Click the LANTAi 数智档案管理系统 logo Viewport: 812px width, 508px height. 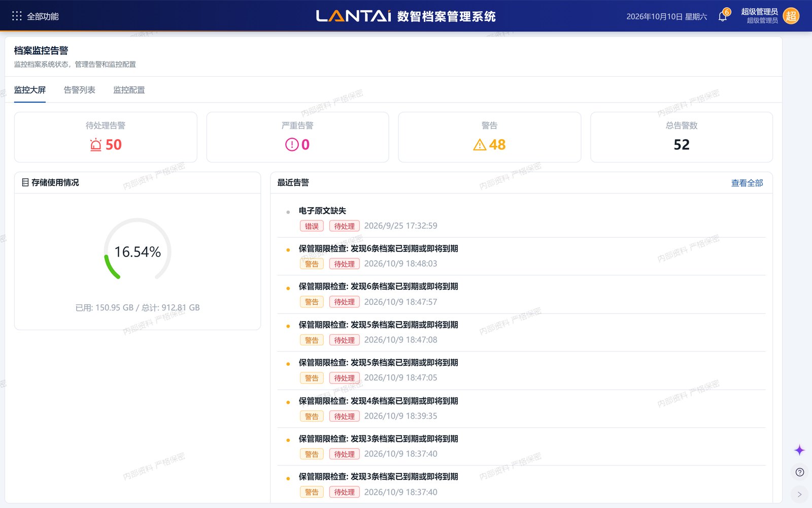406,16
